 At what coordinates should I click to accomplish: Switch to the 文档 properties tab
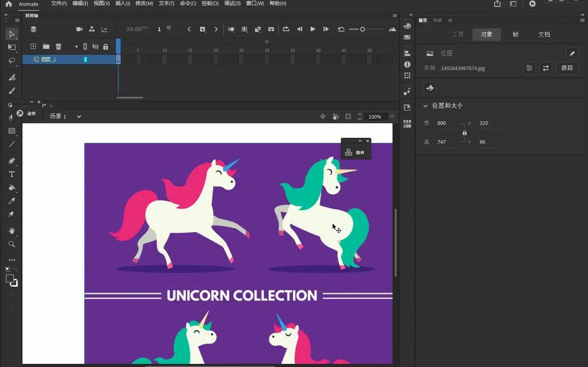click(x=544, y=35)
